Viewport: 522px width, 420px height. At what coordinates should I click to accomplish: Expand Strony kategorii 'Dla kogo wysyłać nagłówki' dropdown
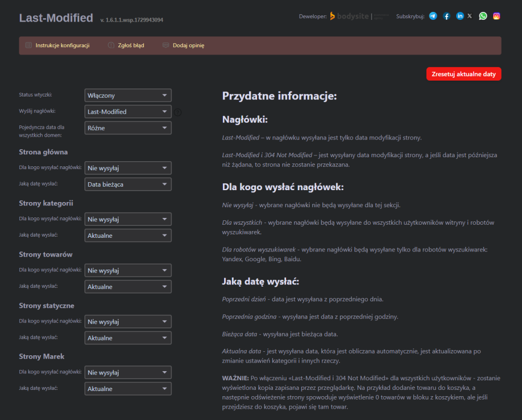pos(128,219)
